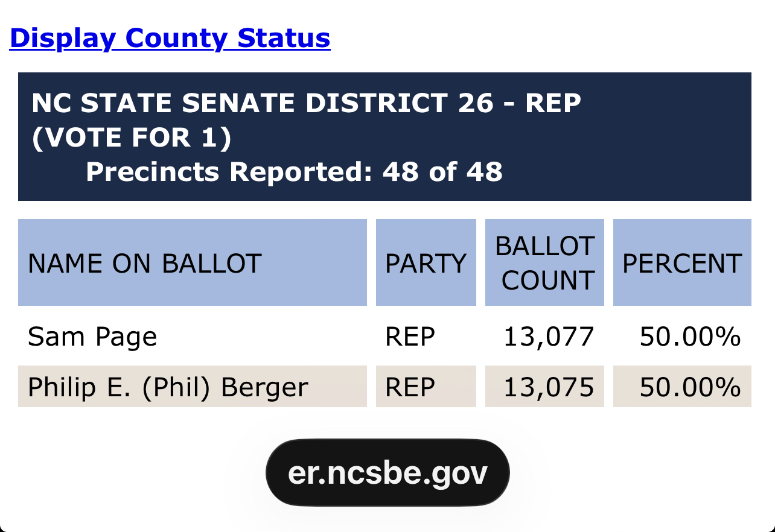The width and height of the screenshot is (775, 532).
Task: Click the REP party cell for Berger
Action: (x=410, y=387)
